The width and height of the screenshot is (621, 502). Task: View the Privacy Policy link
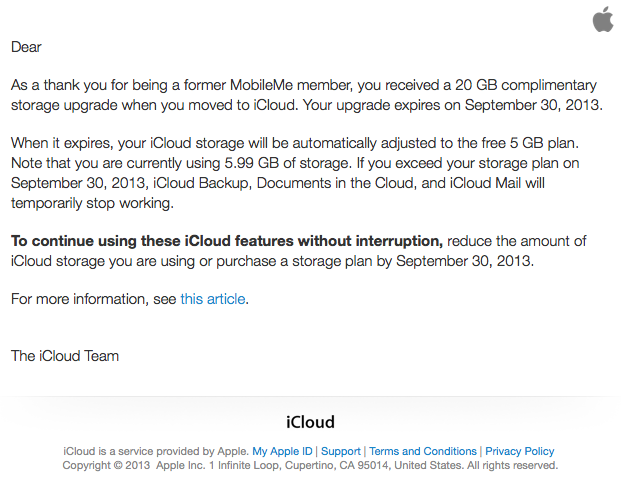click(519, 452)
